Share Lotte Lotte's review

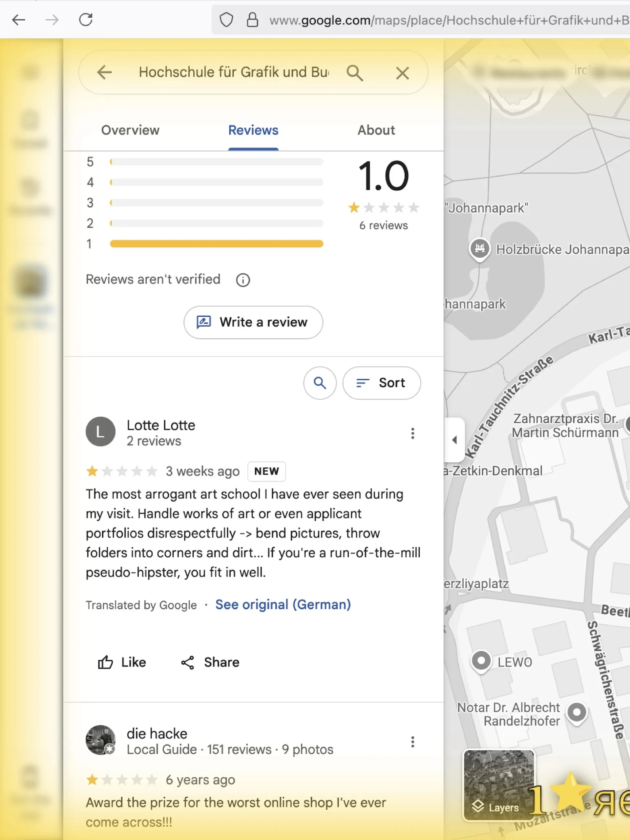click(210, 662)
